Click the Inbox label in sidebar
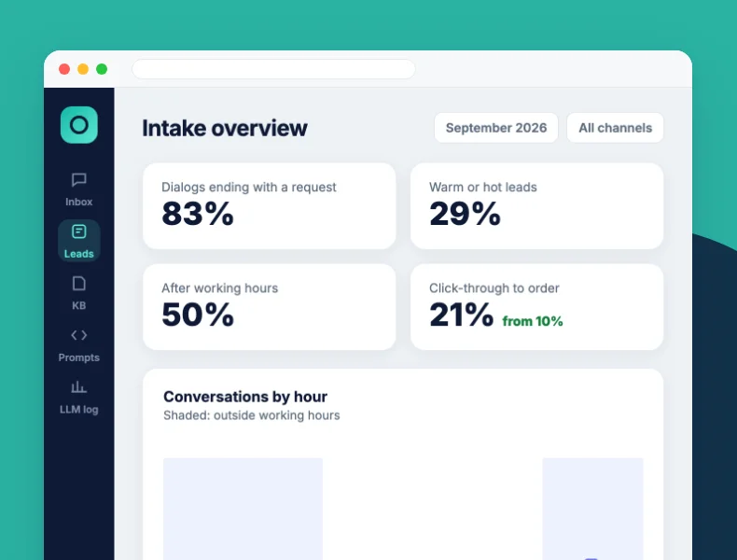This screenshot has width=737, height=560. (x=79, y=202)
